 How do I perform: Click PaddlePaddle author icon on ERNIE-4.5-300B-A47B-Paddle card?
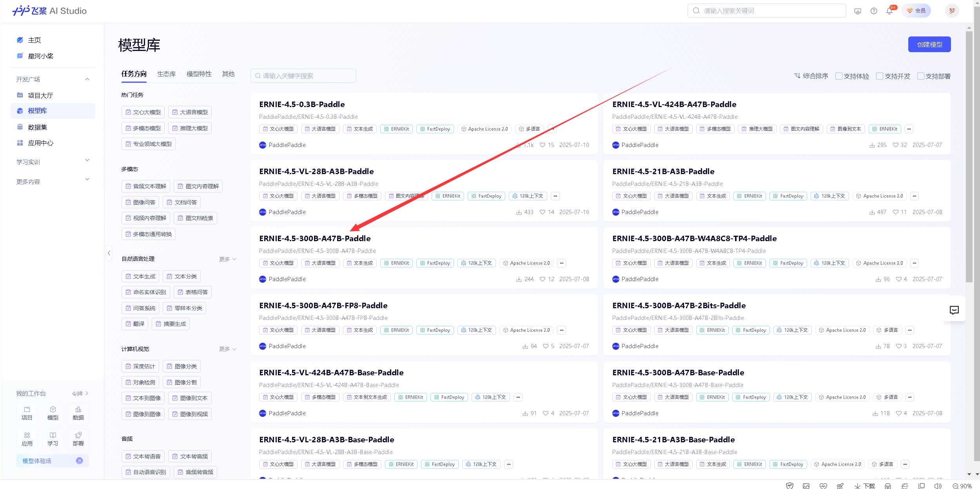(x=263, y=279)
